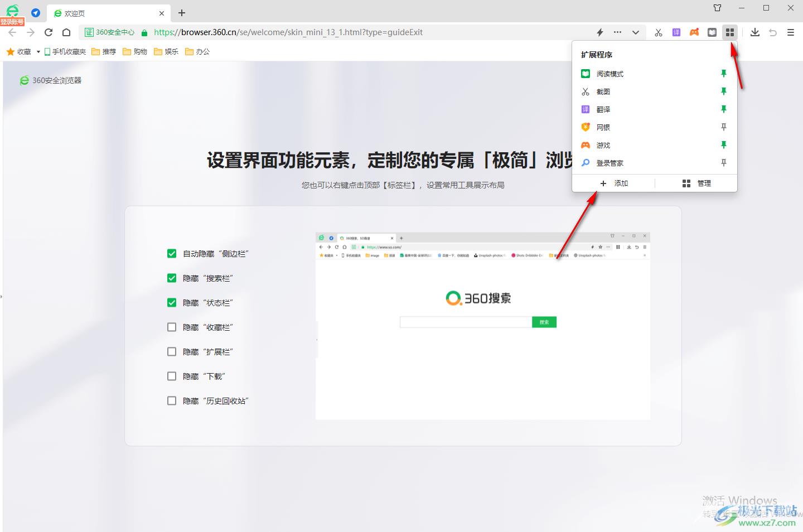Click the reading mode toolbar icon
The width and height of the screenshot is (803, 532).
pyautogui.click(x=712, y=32)
